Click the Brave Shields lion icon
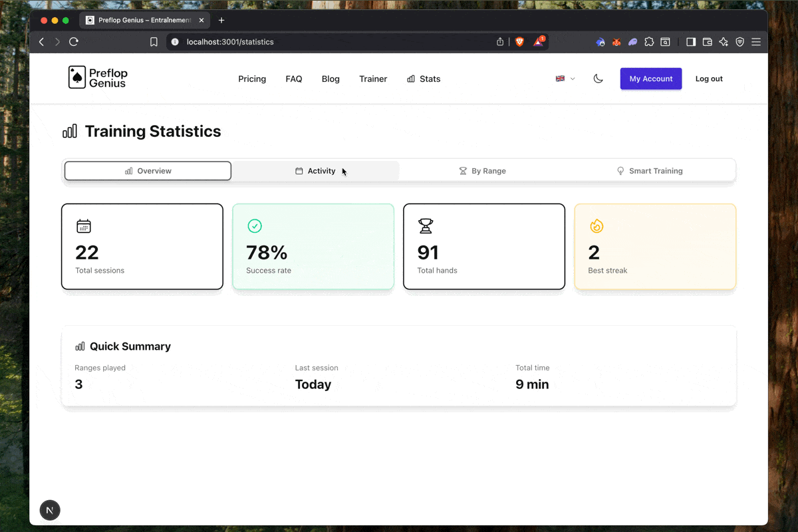 point(519,42)
